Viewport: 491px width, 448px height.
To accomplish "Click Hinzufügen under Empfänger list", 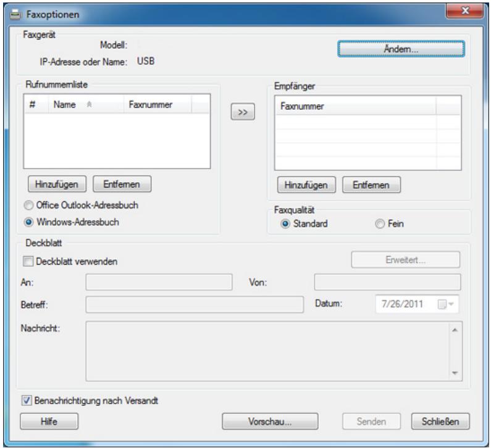I will (306, 185).
